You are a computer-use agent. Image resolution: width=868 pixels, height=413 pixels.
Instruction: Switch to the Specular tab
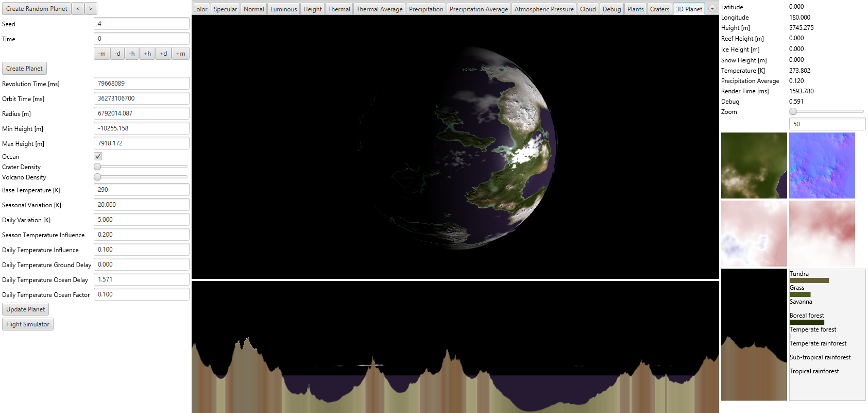tap(226, 9)
